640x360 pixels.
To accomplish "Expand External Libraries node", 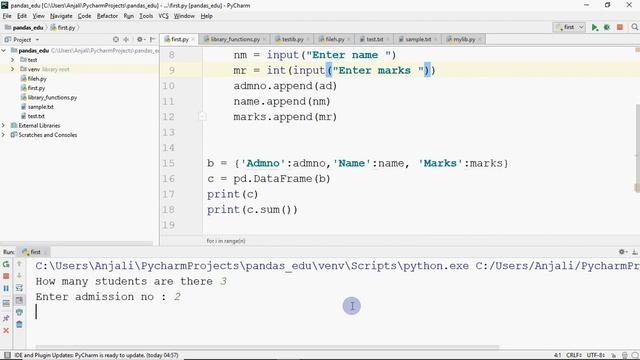I will click(x=4, y=125).
